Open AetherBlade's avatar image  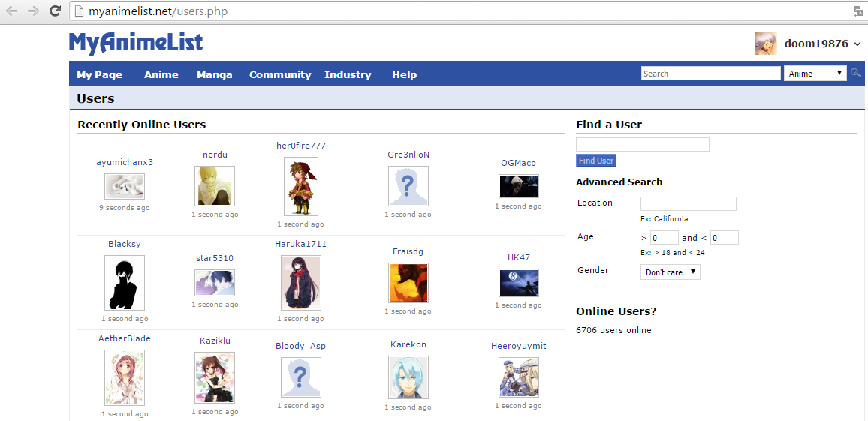click(x=125, y=377)
